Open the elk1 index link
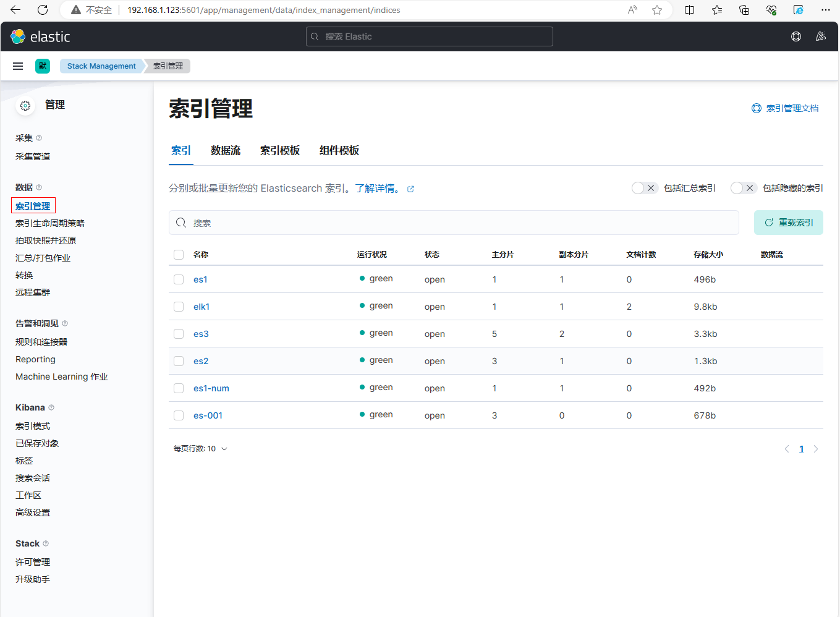Screen dimensions: 840x617 coord(202,307)
